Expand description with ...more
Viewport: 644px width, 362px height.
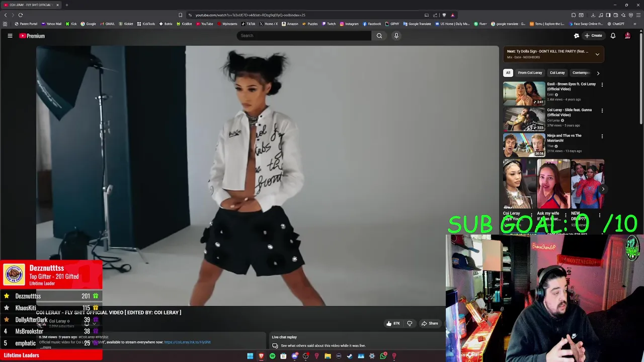[x=46, y=347]
